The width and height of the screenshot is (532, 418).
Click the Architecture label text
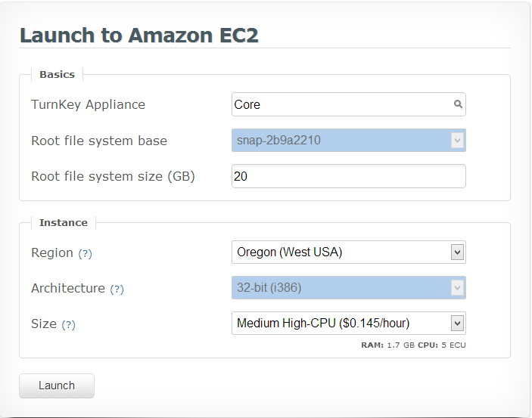(x=68, y=288)
